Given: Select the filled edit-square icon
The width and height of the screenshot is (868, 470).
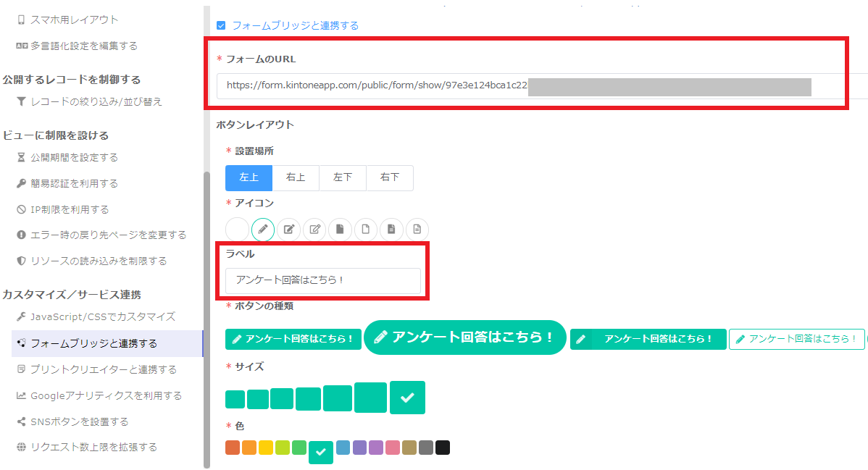Looking at the screenshot, I should [x=288, y=230].
